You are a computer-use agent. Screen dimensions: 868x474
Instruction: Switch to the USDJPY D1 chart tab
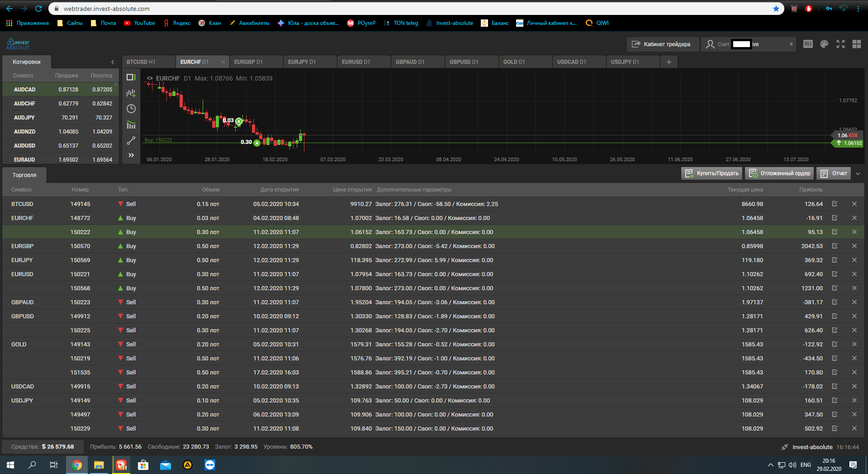pos(633,62)
